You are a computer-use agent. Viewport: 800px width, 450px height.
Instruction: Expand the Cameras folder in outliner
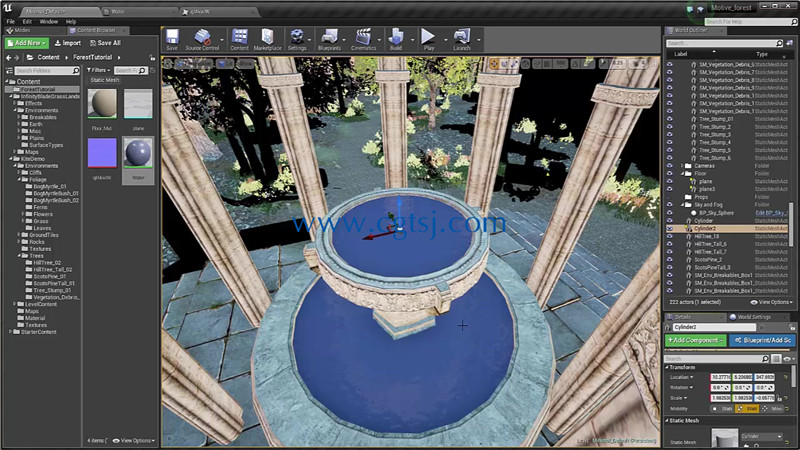[x=683, y=166]
